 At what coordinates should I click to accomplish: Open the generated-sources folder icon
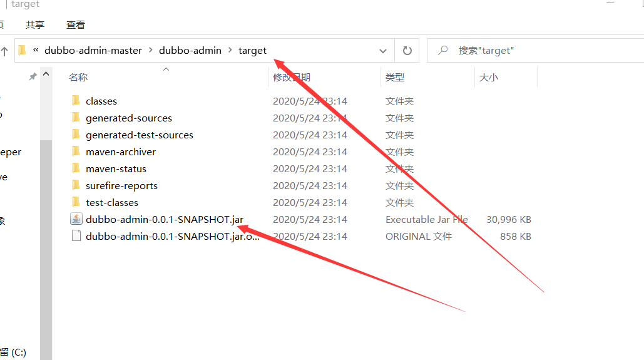coord(76,118)
